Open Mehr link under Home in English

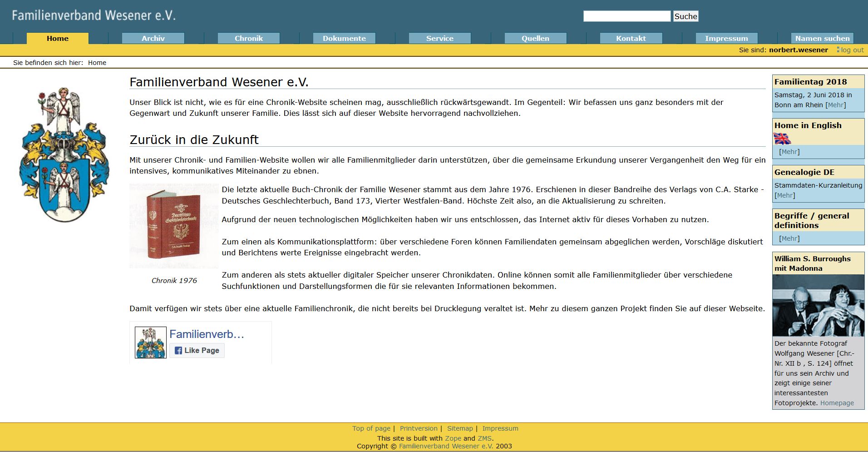pos(789,152)
